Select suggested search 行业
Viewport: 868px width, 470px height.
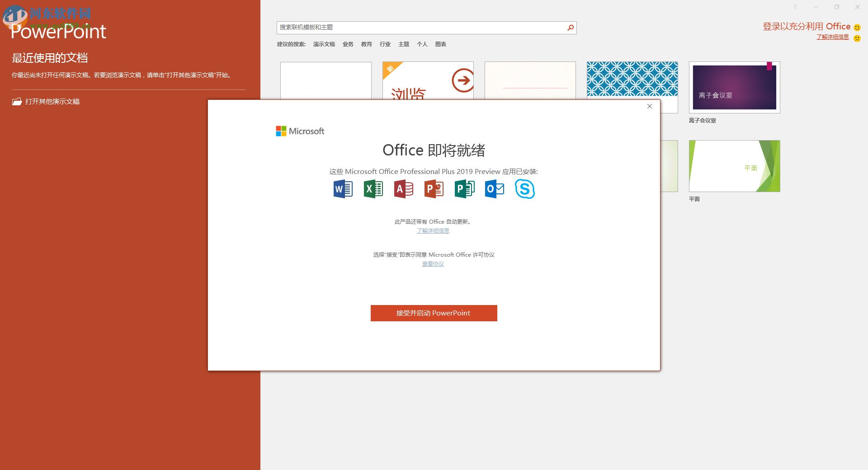click(x=385, y=44)
